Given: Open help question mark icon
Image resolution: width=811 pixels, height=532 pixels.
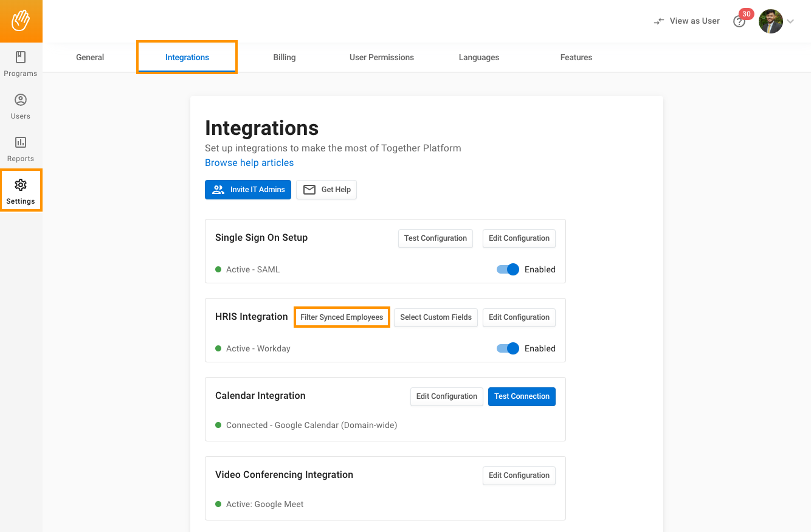Looking at the screenshot, I should pyautogui.click(x=739, y=22).
